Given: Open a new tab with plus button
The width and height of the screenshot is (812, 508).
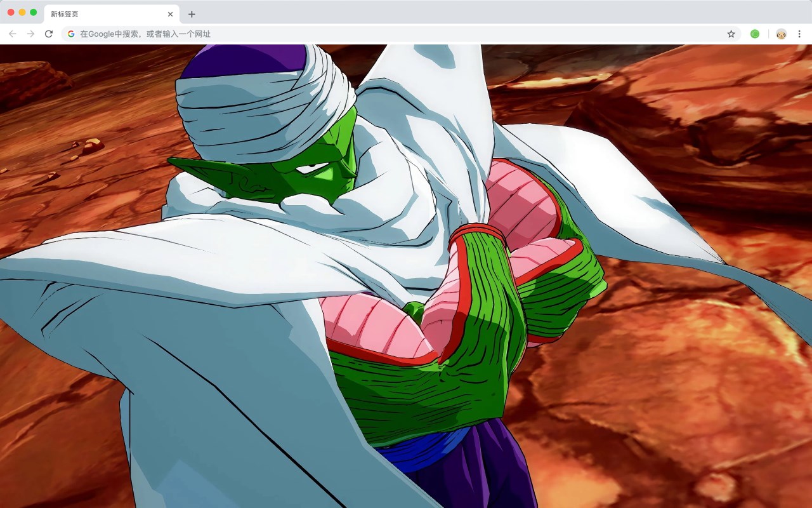Looking at the screenshot, I should pos(192,14).
